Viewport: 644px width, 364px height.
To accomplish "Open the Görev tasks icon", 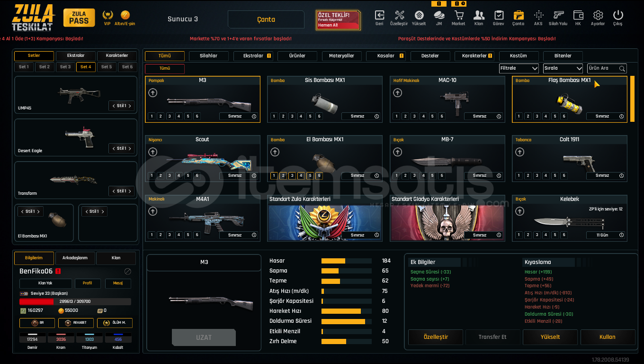I will click(499, 15).
